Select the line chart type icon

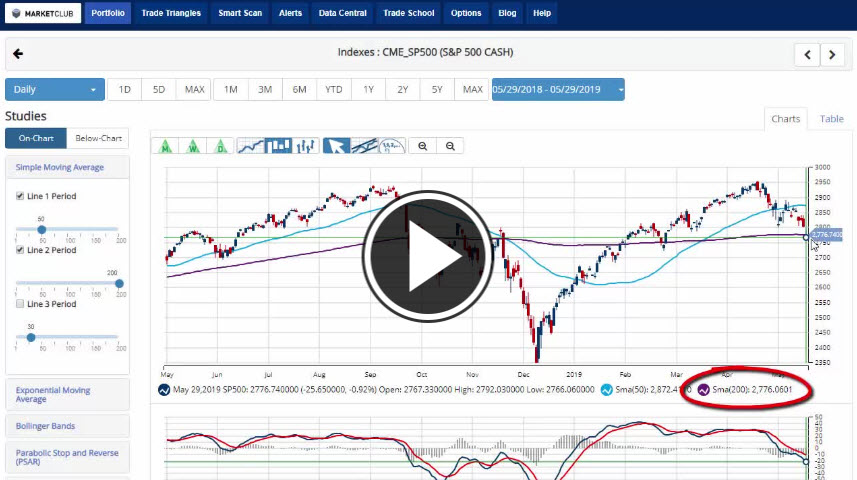251,146
